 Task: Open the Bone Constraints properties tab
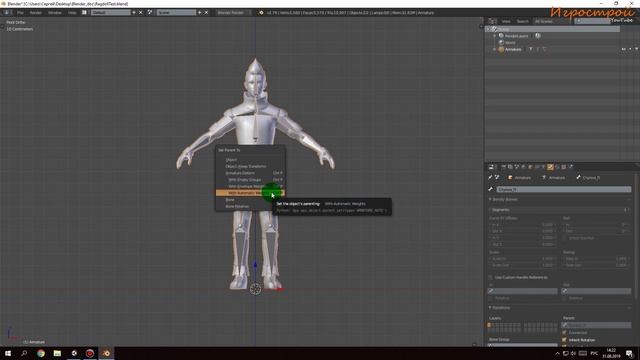pyautogui.click(x=557, y=167)
